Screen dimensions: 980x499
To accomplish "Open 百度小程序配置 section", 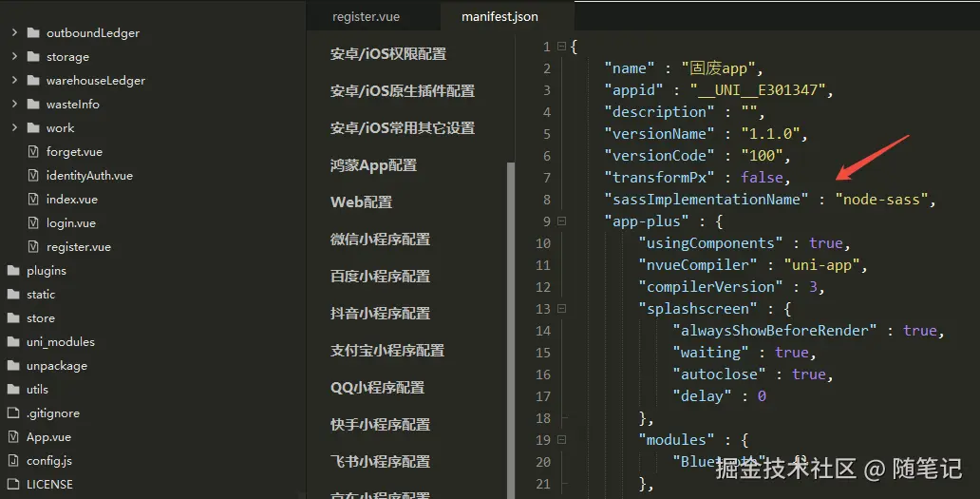I will point(380,277).
